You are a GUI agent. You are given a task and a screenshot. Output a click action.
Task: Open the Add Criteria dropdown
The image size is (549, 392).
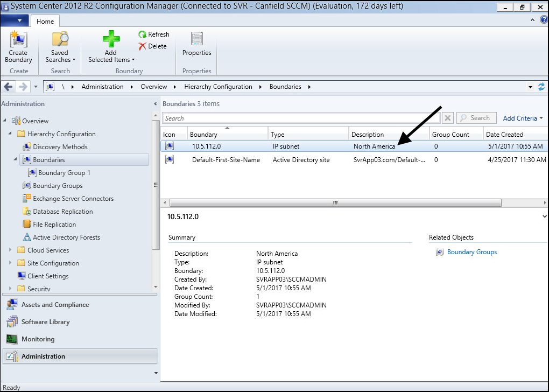(x=523, y=118)
